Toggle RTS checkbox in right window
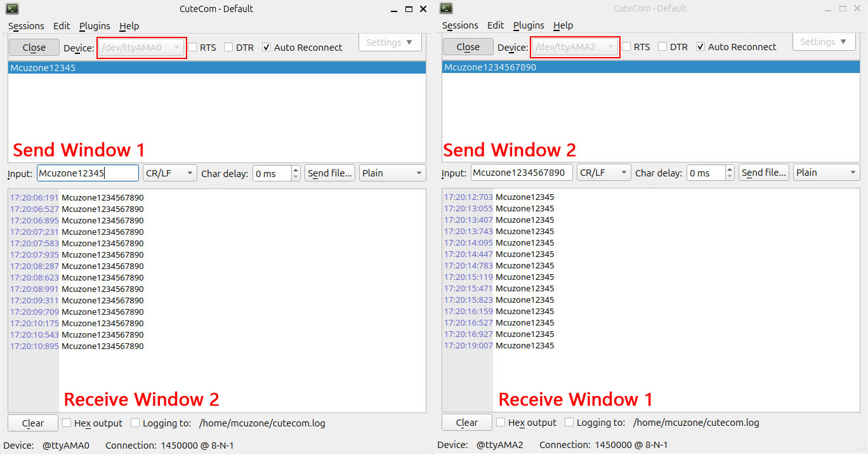 (626, 47)
